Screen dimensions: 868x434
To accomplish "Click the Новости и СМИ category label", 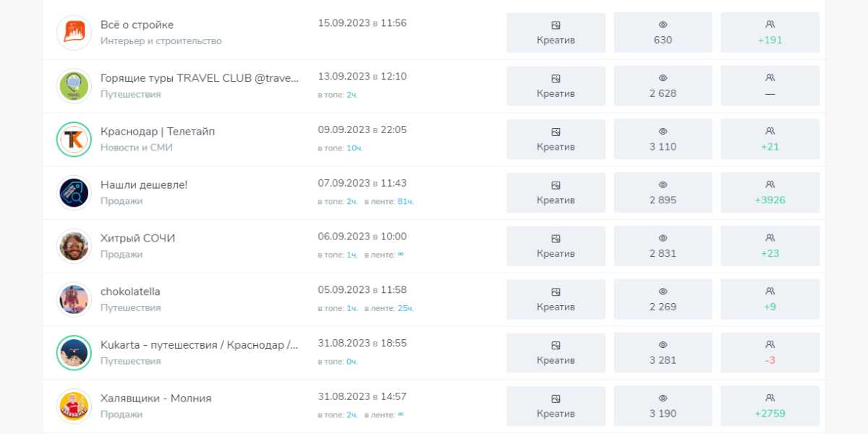I will 137,148.
